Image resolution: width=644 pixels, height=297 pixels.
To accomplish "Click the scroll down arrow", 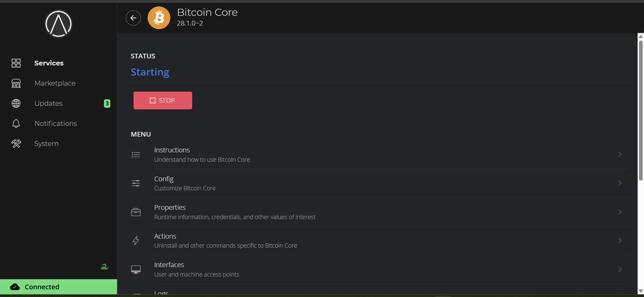I will pos(641,291).
